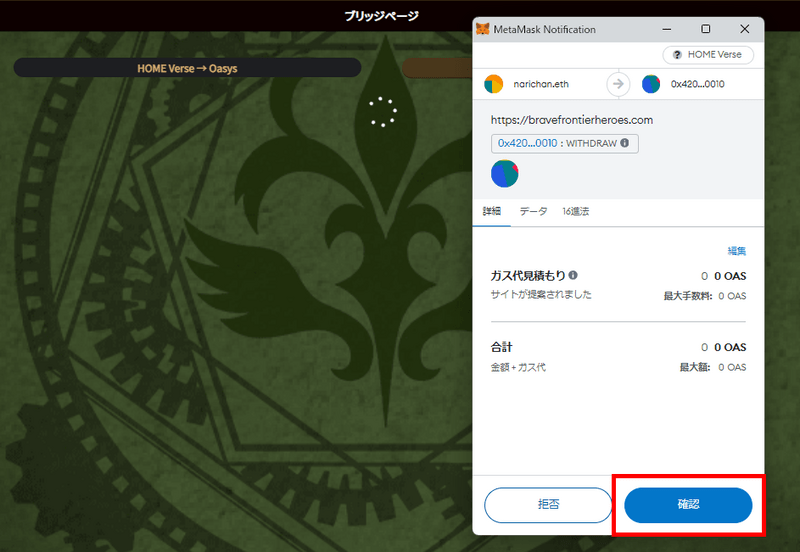Click the info icon beside ガス代見積もり
800x552 pixels.
point(573,276)
